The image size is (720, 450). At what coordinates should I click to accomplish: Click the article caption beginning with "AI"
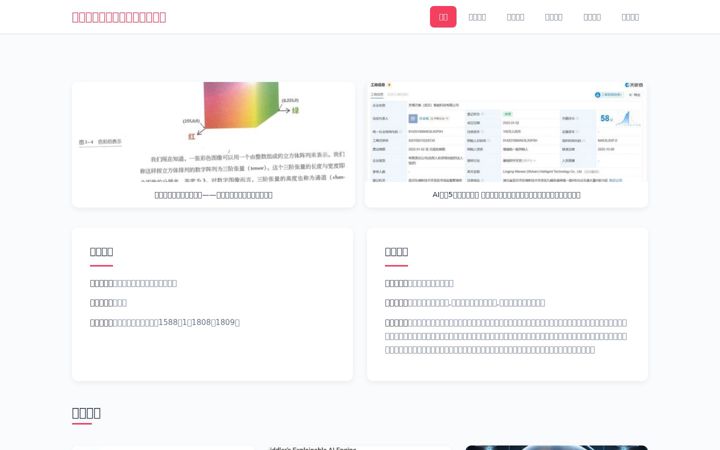pyautogui.click(x=506, y=195)
